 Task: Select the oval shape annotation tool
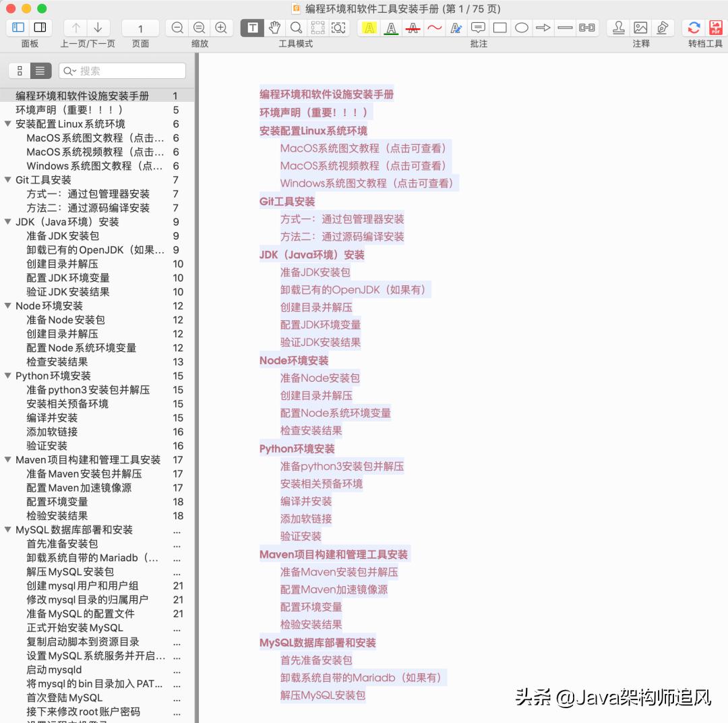pyautogui.click(x=520, y=28)
